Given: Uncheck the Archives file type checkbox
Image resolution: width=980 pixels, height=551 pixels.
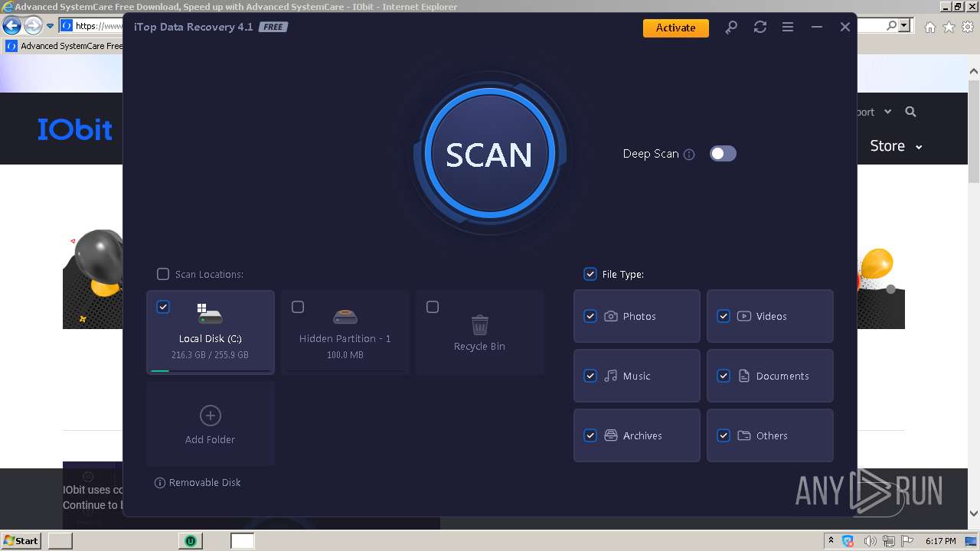Looking at the screenshot, I should tap(590, 435).
